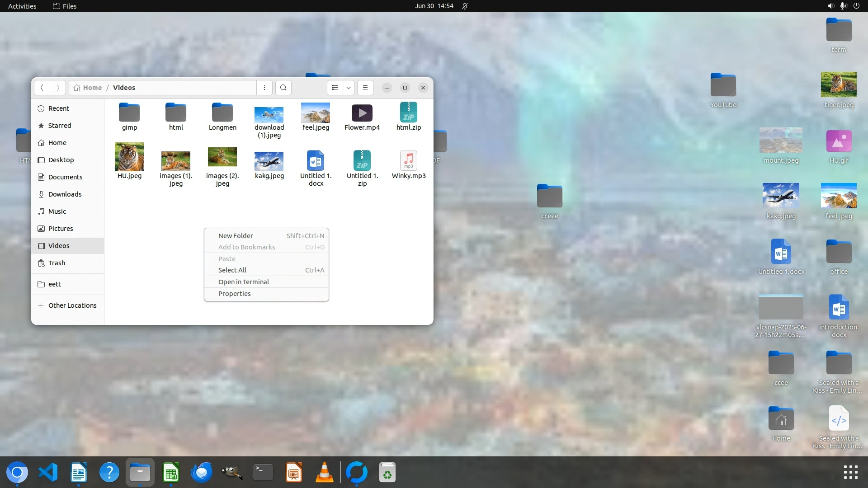The image size is (868, 488).
Task: Click the HU.jpeg tiger thumbnail
Action: point(129,157)
